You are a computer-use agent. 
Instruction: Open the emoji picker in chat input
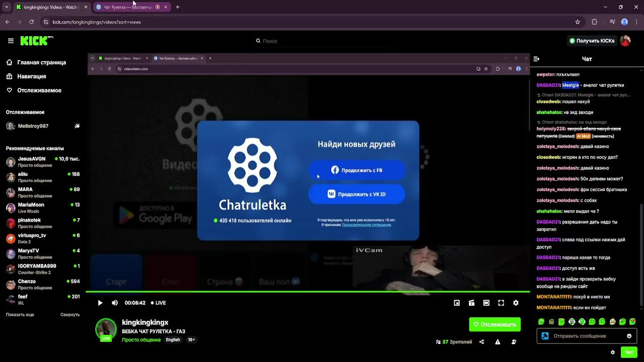[x=629, y=336]
